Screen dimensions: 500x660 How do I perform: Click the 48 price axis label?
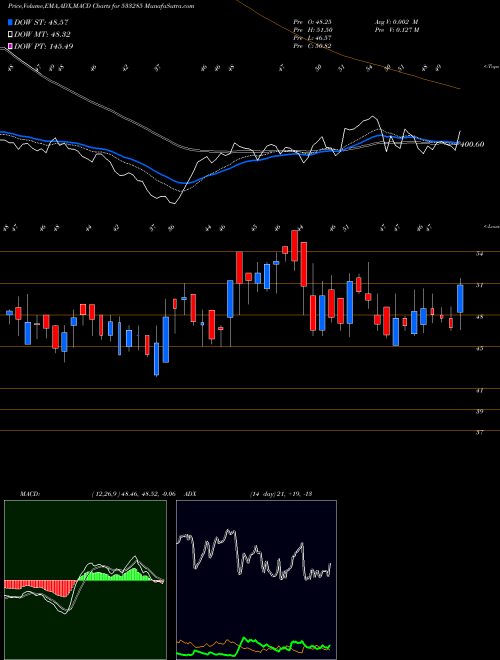(x=479, y=317)
